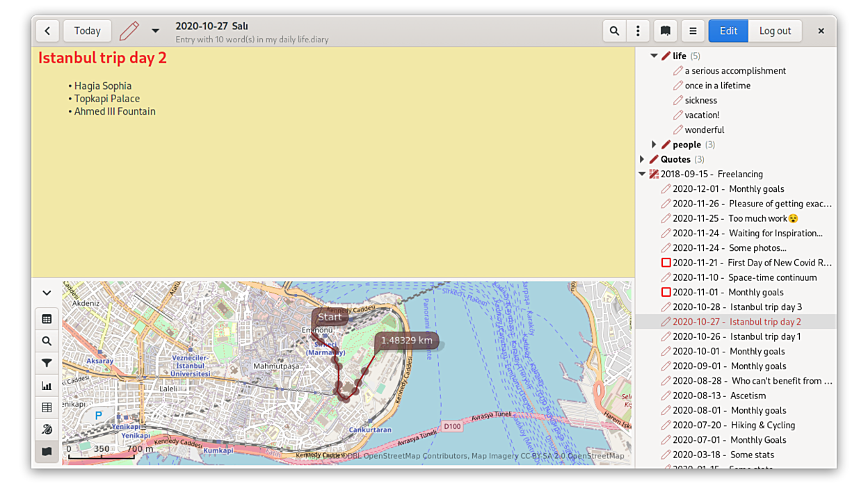Open the theme palette panel
The height and width of the screenshot is (488, 868).
tap(47, 430)
